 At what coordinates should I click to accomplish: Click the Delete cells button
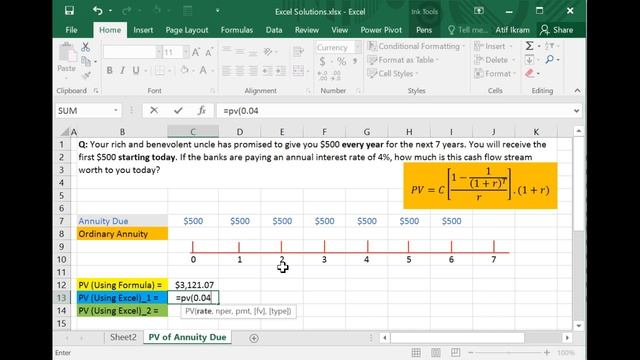(x=493, y=60)
